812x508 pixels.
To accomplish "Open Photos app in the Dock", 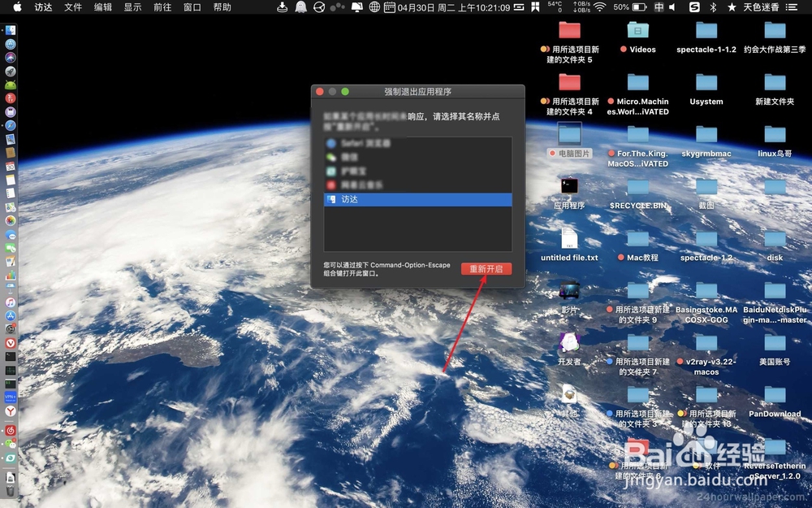I will point(11,221).
